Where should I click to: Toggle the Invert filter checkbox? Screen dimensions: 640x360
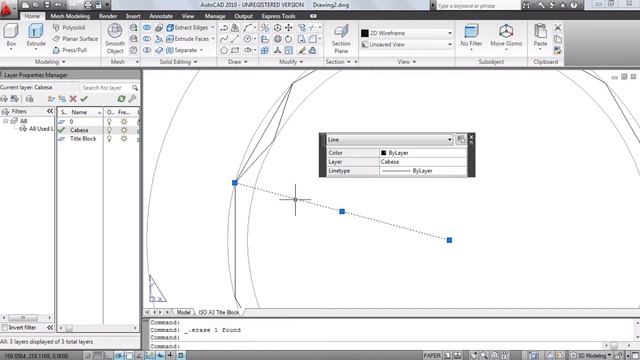[4, 327]
